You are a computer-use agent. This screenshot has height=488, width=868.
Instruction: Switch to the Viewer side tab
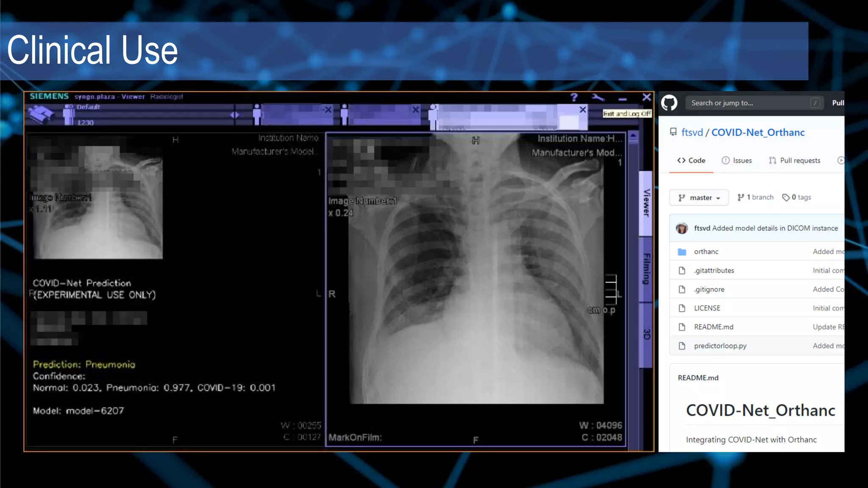tap(646, 203)
